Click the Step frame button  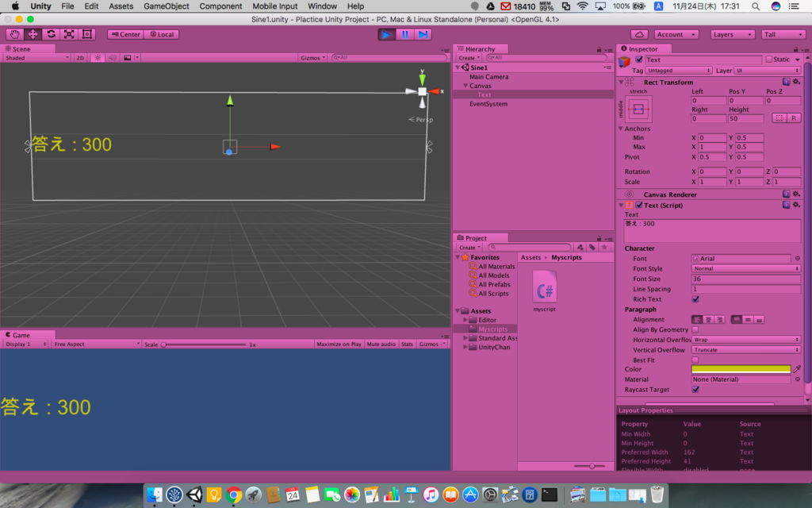tap(423, 34)
